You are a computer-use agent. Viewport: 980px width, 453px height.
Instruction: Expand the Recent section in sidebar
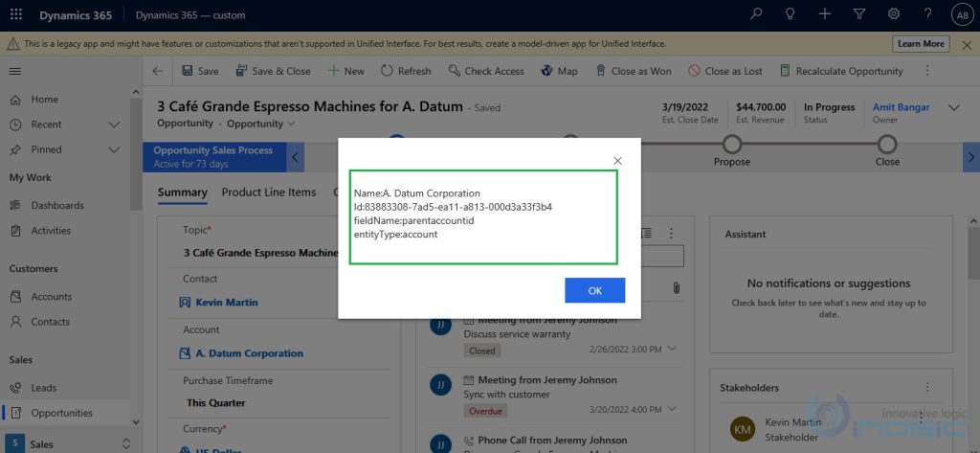(x=114, y=125)
